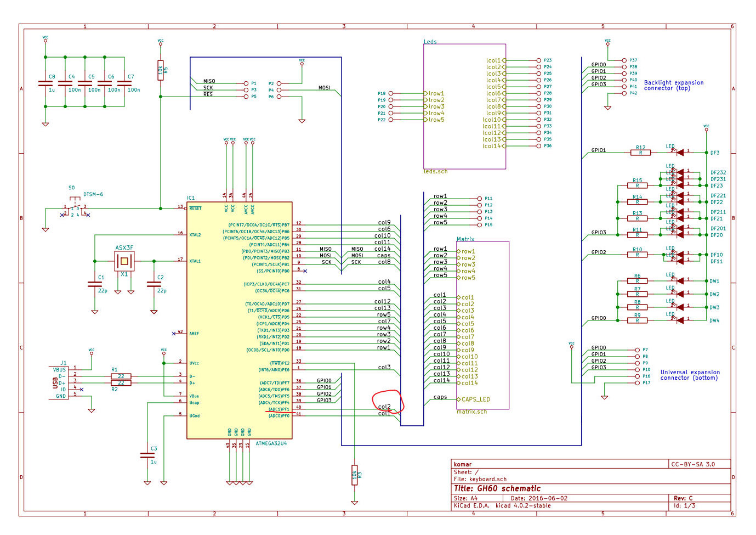Select the 'Size: A4' field
The width and height of the screenshot is (756, 535).
click(465, 498)
